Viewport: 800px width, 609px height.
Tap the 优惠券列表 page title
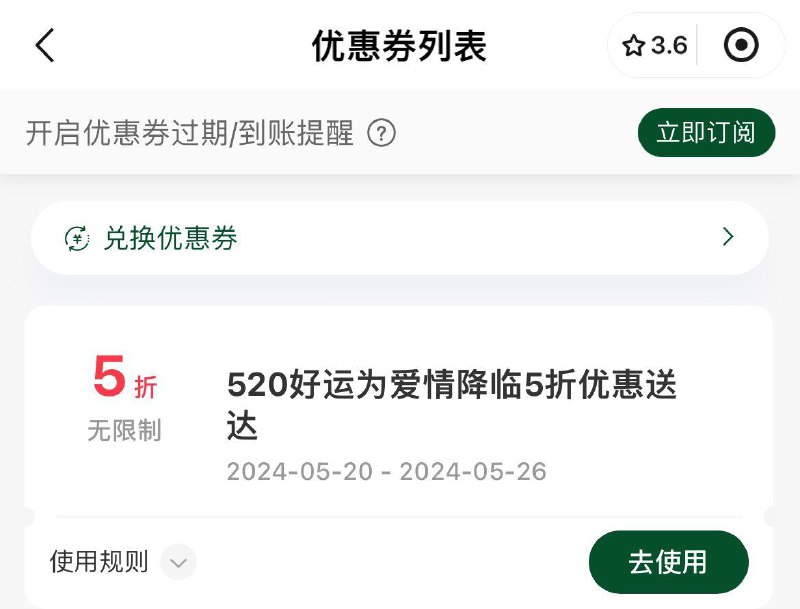click(x=400, y=45)
